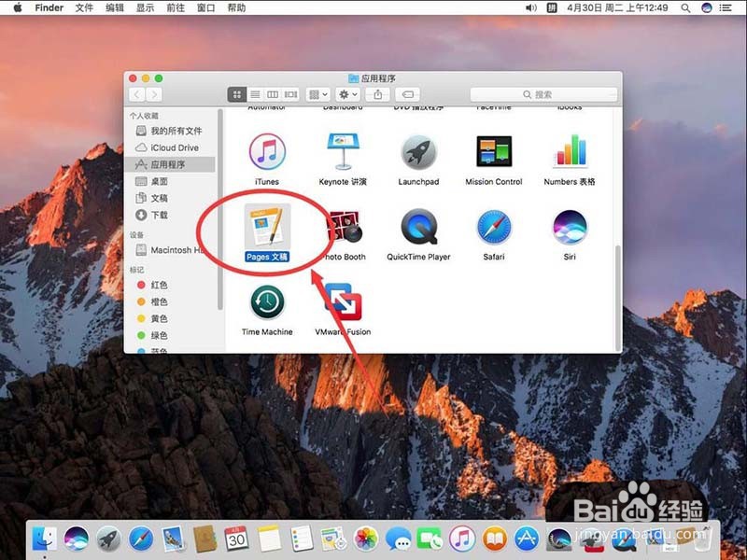Open the 帮助 menu

click(x=236, y=7)
